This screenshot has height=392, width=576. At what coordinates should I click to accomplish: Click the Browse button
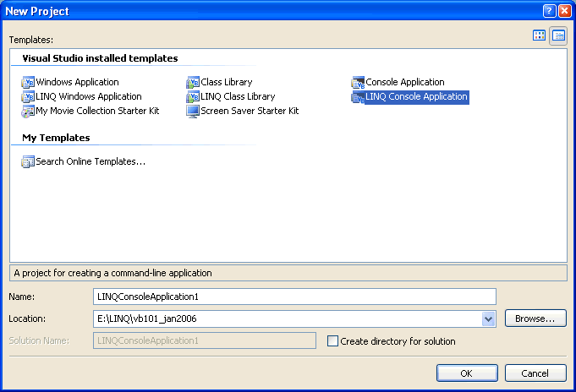pyautogui.click(x=535, y=318)
